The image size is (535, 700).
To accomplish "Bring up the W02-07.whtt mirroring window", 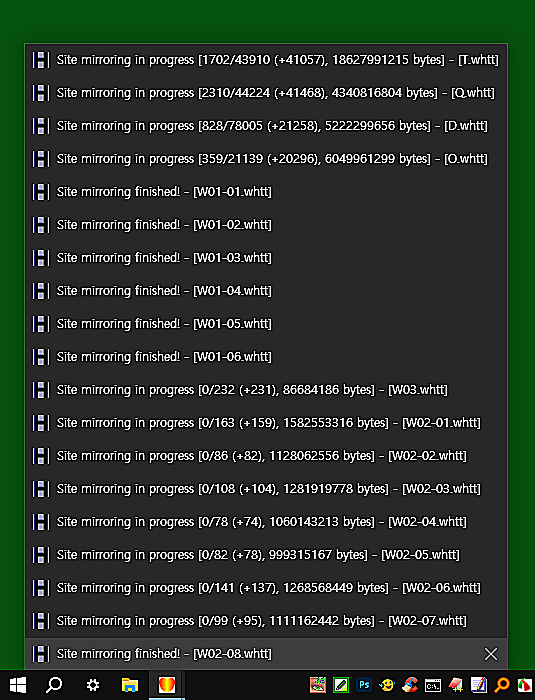I will (x=266, y=621).
